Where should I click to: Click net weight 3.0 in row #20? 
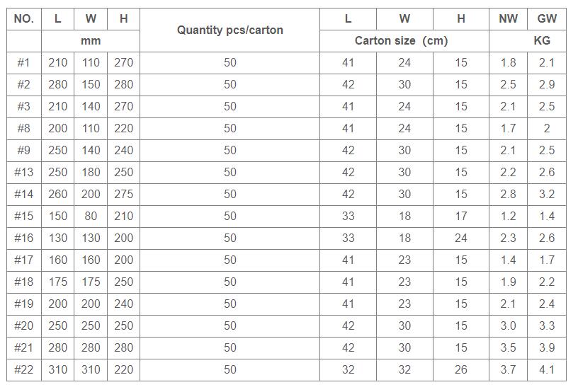click(x=508, y=325)
